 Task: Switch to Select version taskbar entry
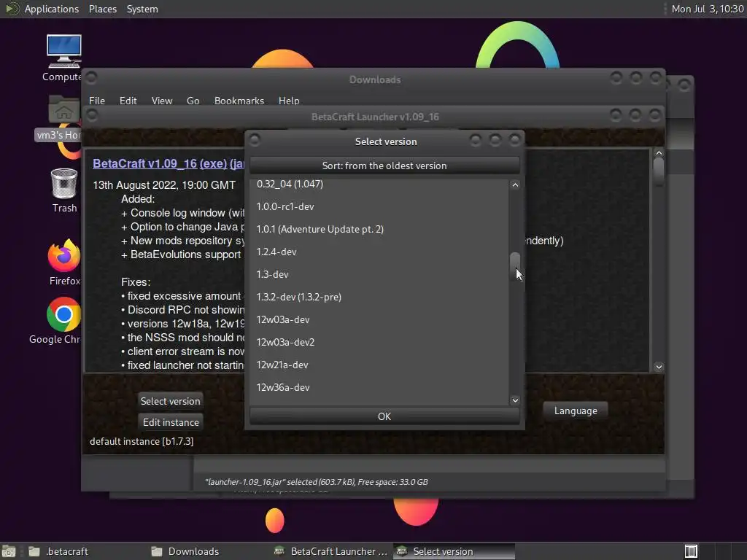[x=454, y=551]
